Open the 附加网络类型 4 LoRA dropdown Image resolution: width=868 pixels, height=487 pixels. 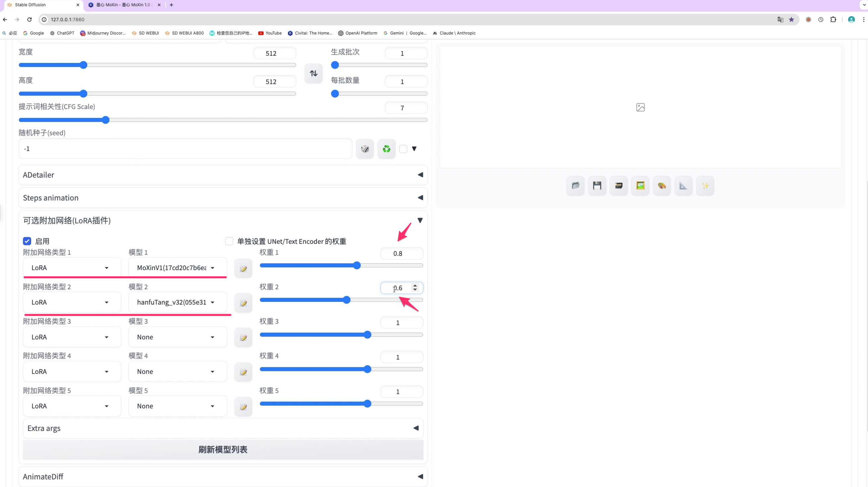point(72,371)
